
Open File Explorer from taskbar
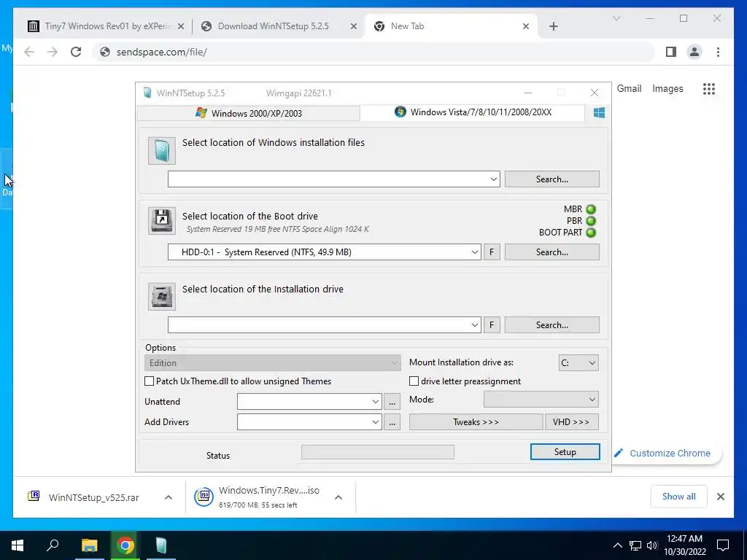[x=89, y=545]
